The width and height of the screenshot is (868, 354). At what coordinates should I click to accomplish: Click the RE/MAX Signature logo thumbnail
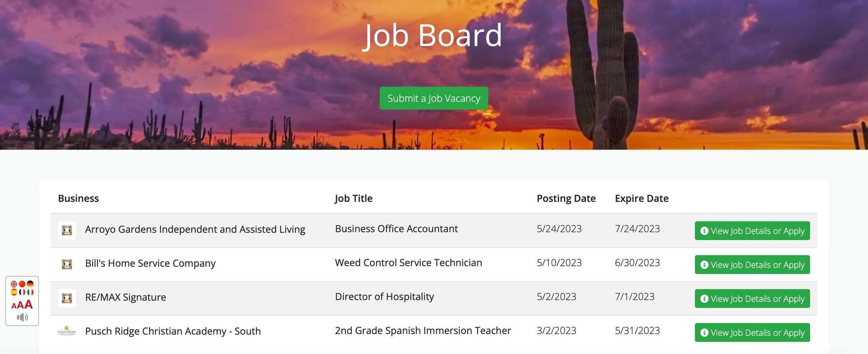coord(67,298)
